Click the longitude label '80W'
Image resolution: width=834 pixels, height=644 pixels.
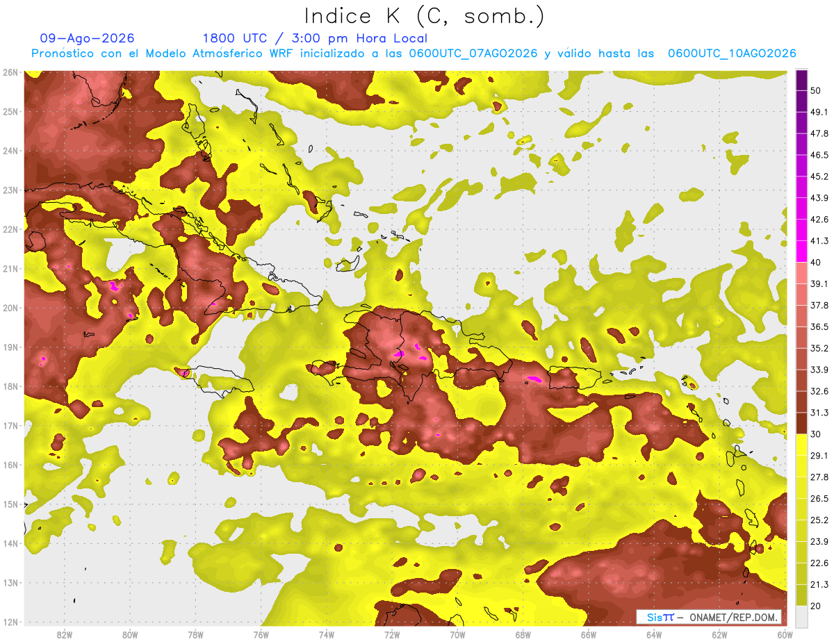pyautogui.click(x=130, y=635)
